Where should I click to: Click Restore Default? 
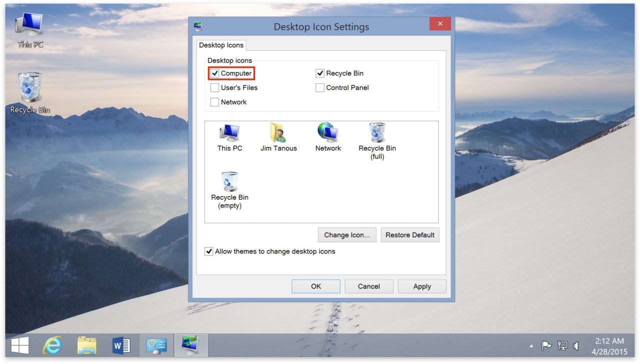[x=409, y=235]
